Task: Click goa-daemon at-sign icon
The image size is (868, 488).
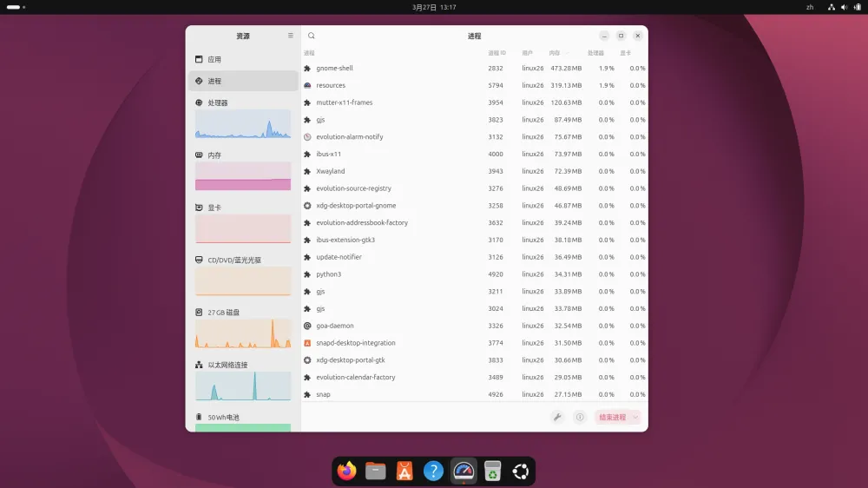Action: (x=307, y=326)
